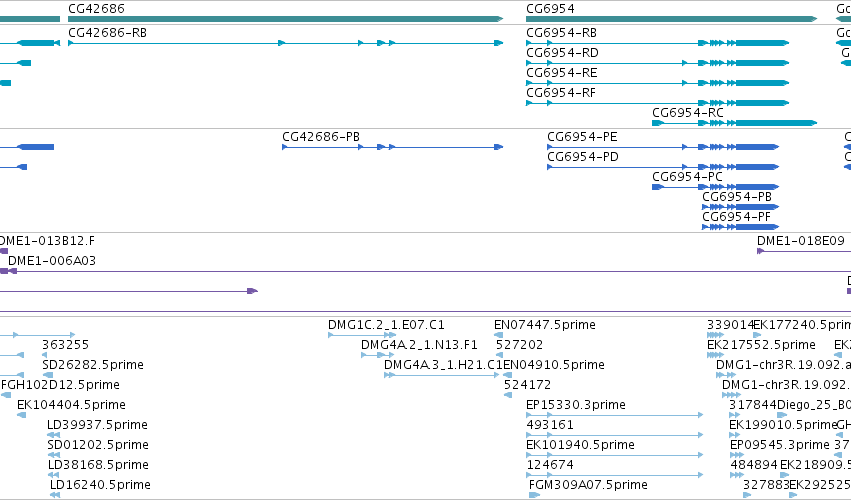Select EST LD39937.5prime
Viewport: 851px width, 500px height.
coord(97,425)
